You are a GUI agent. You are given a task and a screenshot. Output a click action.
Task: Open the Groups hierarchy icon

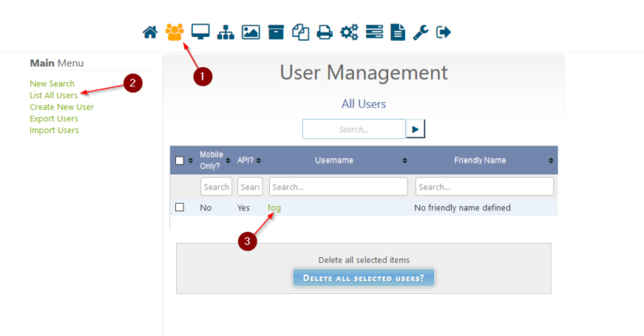[x=225, y=33]
